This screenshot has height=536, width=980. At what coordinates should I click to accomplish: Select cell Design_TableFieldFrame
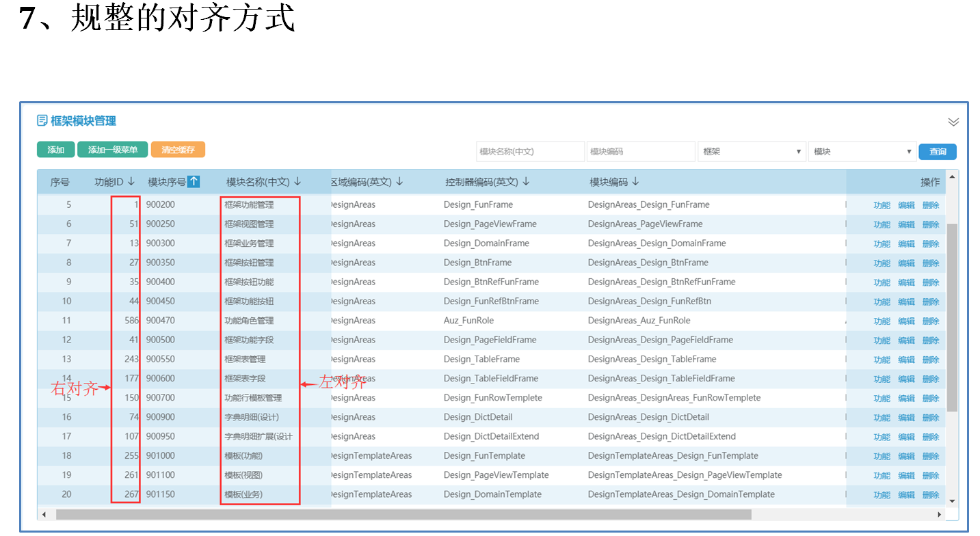point(490,378)
